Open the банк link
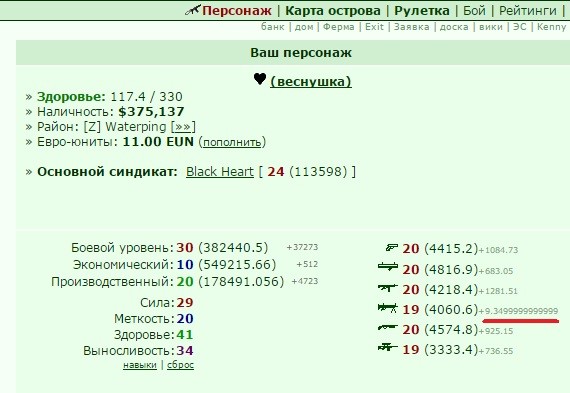Image resolution: width=570 pixels, height=393 pixels. tap(273, 27)
